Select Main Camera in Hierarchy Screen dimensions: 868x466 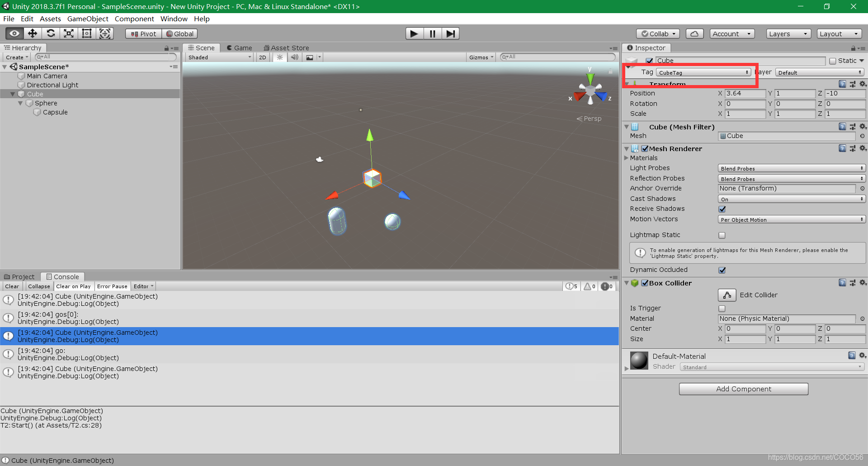(x=47, y=76)
